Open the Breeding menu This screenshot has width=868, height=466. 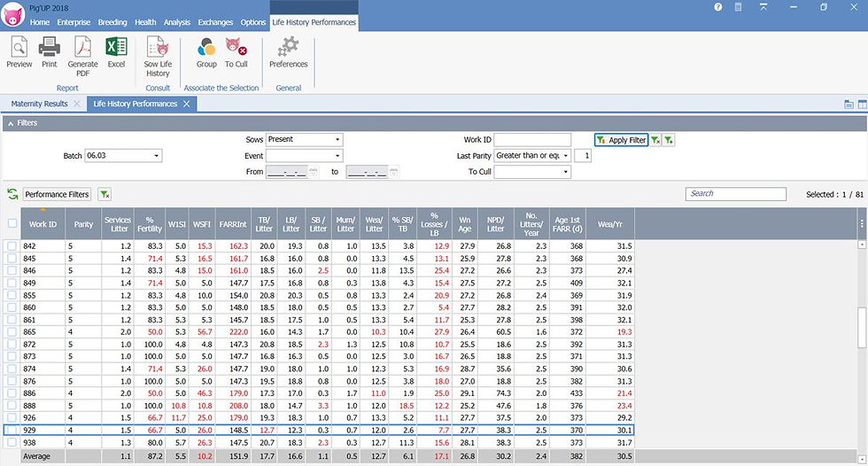tap(112, 22)
